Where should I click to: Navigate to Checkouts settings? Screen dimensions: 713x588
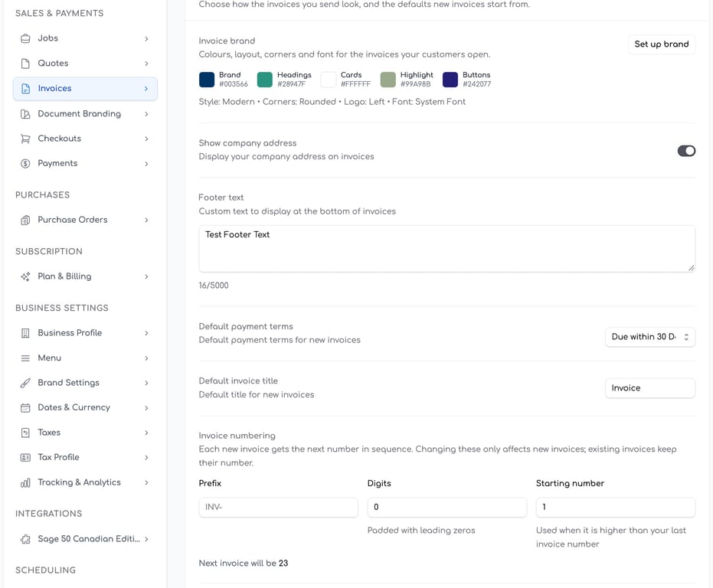[x=85, y=139]
